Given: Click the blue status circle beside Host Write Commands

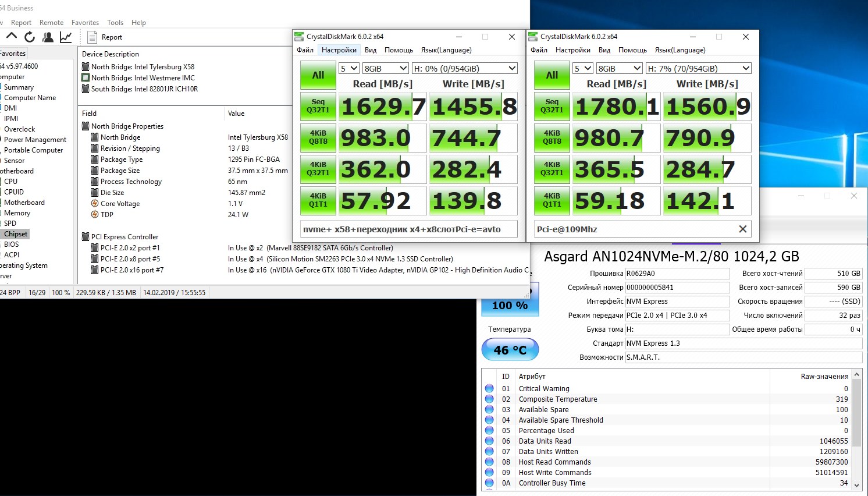Looking at the screenshot, I should pyautogui.click(x=489, y=473).
